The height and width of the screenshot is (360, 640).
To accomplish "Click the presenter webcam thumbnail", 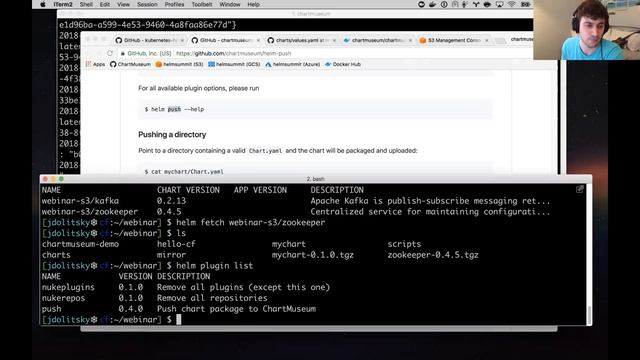I will (587, 30).
